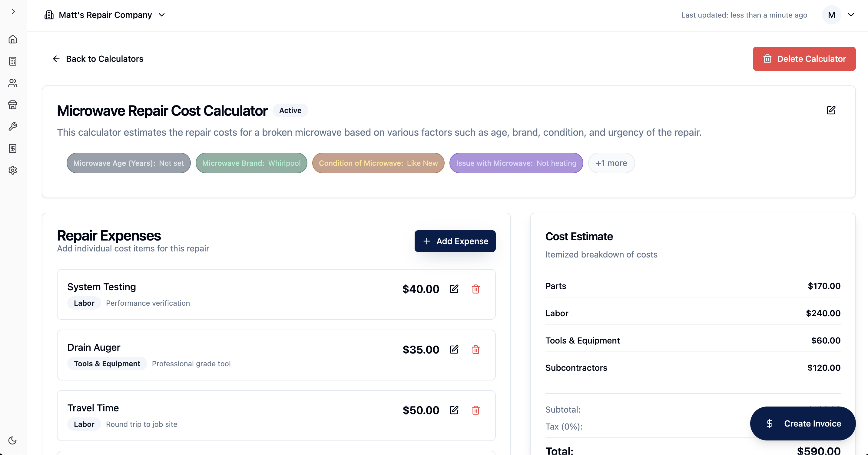Select the Microwave Brand: Whirlpool tag
Image resolution: width=868 pixels, height=455 pixels.
click(251, 163)
